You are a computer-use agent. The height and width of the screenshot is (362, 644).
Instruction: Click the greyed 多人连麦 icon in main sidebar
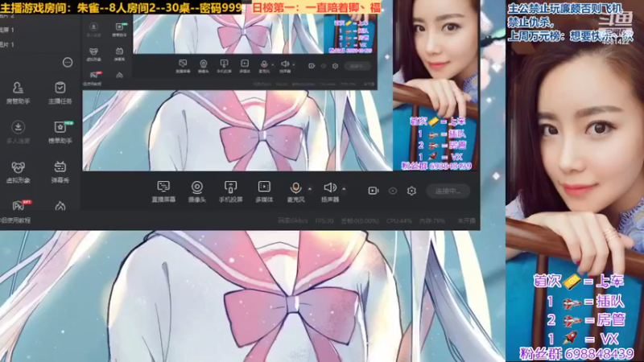(x=18, y=132)
